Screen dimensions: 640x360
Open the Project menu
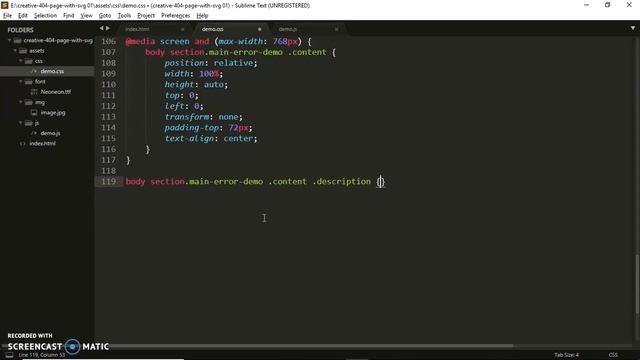click(x=146, y=16)
